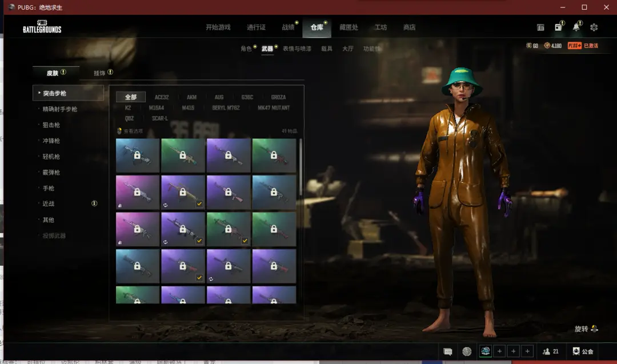This screenshot has width=617, height=364.
Task: Click the last empty plus squad slot
Action: pos(527,351)
